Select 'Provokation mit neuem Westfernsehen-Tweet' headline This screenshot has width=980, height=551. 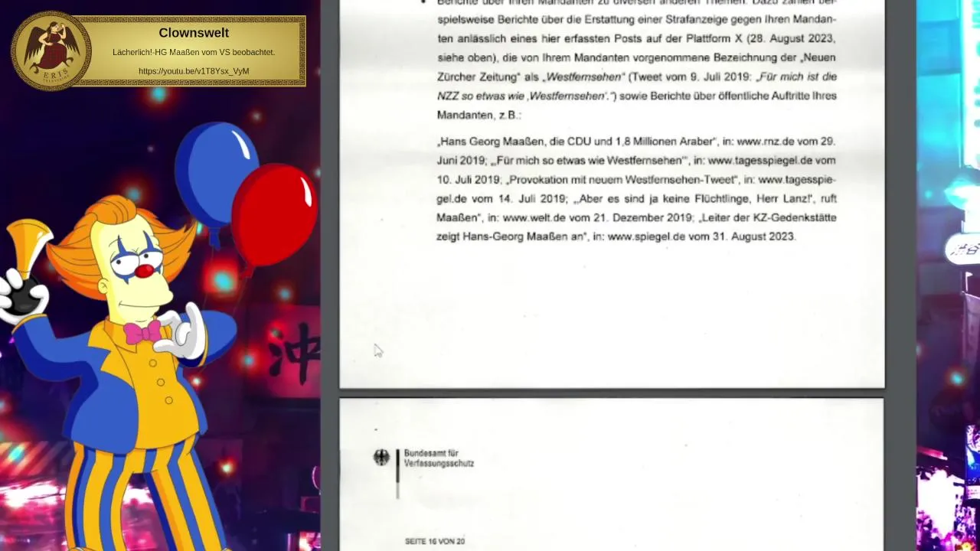click(622, 180)
